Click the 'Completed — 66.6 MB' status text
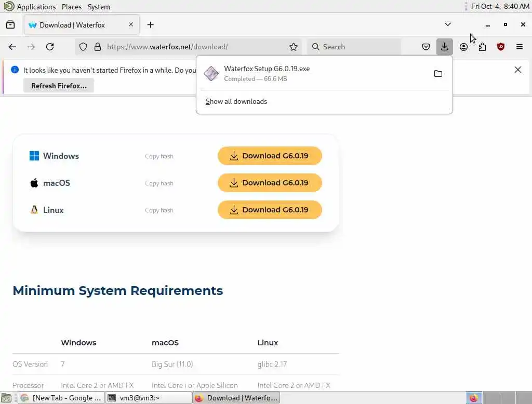Image resolution: width=532 pixels, height=404 pixels. (256, 79)
